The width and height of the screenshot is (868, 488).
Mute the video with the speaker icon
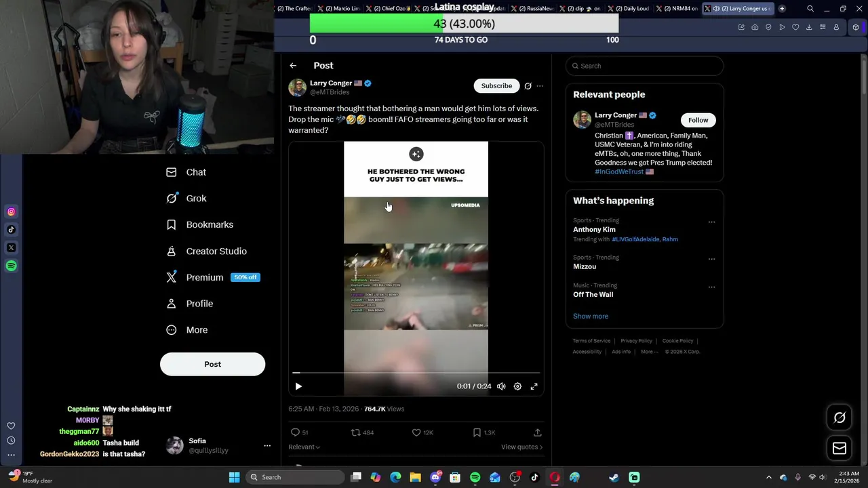pyautogui.click(x=501, y=386)
